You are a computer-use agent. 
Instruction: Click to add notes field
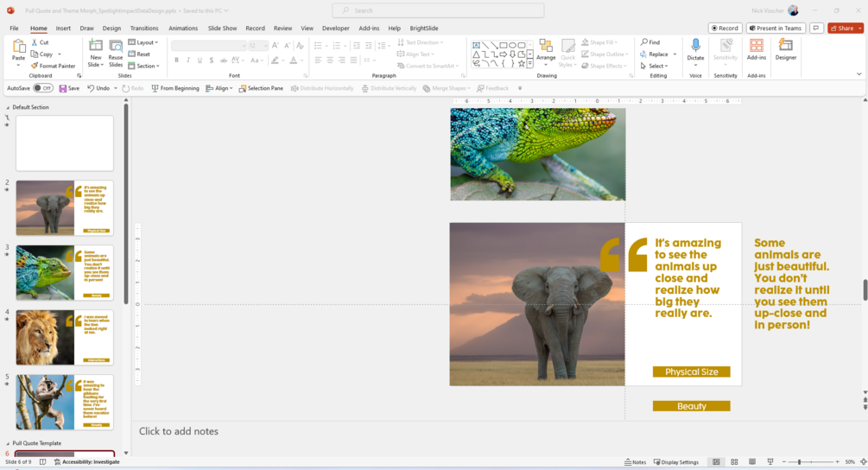[178, 431]
